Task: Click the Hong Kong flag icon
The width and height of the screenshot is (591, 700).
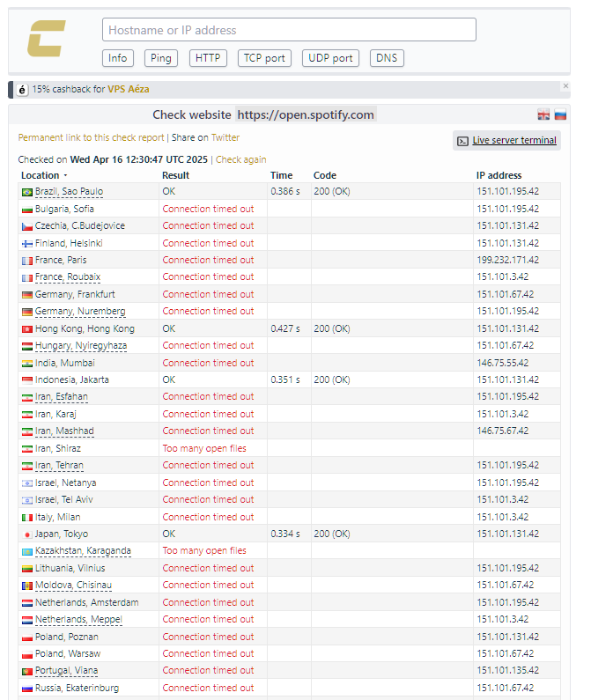Action: 26,329
